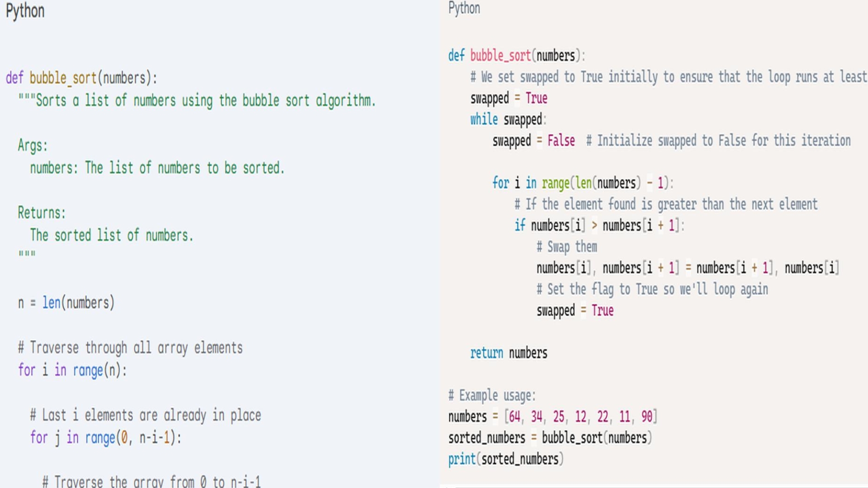868x488 pixels.
Task: Click the Python label top right
Action: [464, 8]
